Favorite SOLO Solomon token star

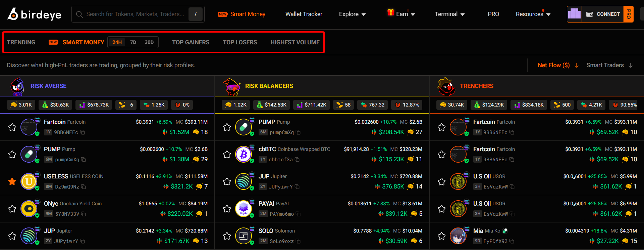227,236
